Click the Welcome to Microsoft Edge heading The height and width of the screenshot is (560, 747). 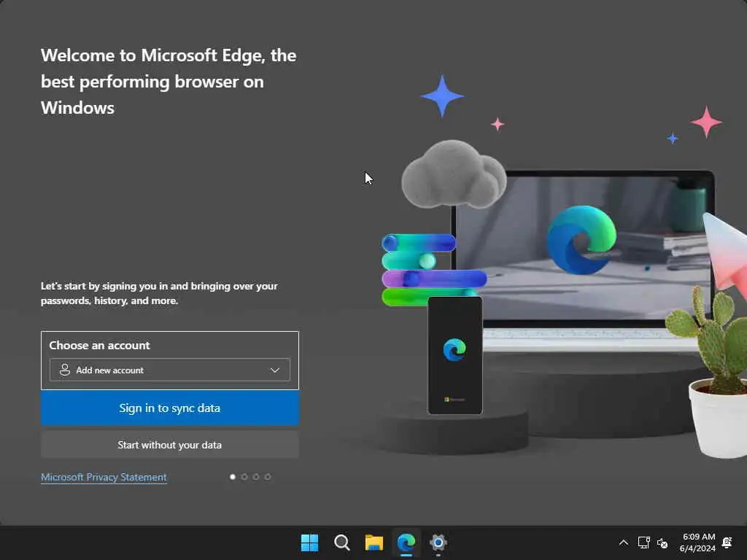click(169, 82)
